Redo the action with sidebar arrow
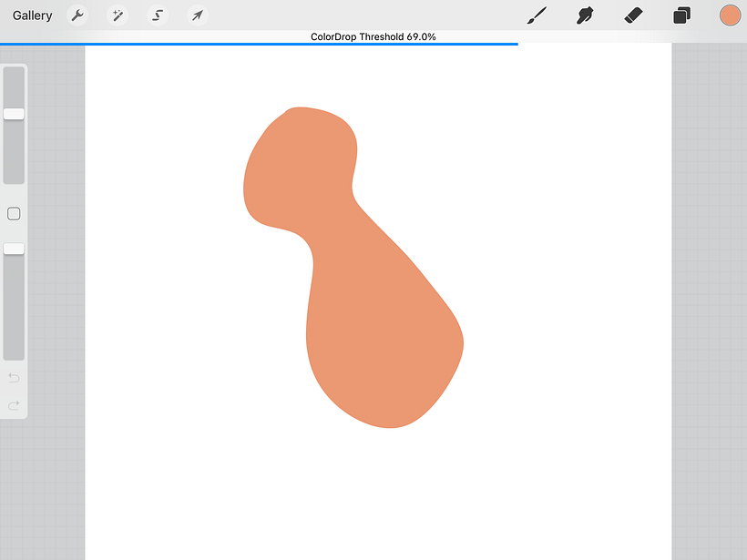747x560 pixels. pyautogui.click(x=14, y=405)
